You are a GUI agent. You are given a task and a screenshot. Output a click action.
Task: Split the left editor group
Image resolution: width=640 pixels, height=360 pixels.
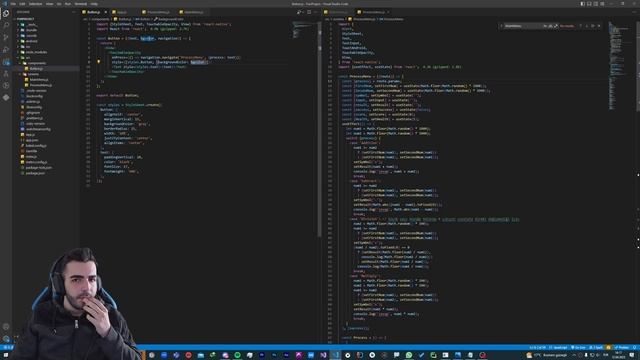[x=309, y=12]
